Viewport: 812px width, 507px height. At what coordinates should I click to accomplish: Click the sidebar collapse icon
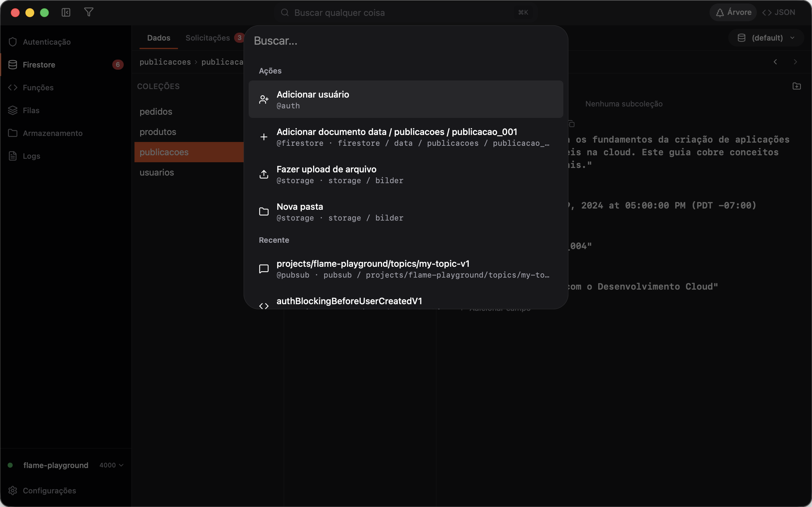(66, 12)
